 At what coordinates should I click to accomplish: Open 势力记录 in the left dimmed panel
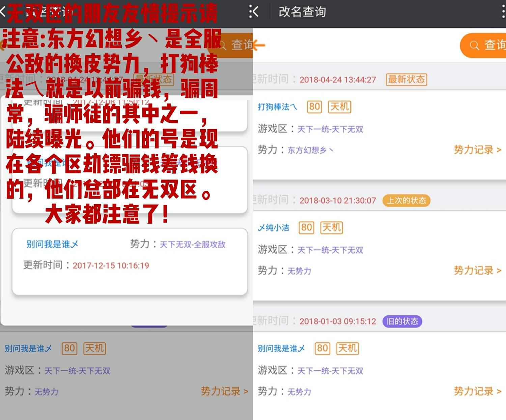(x=224, y=391)
